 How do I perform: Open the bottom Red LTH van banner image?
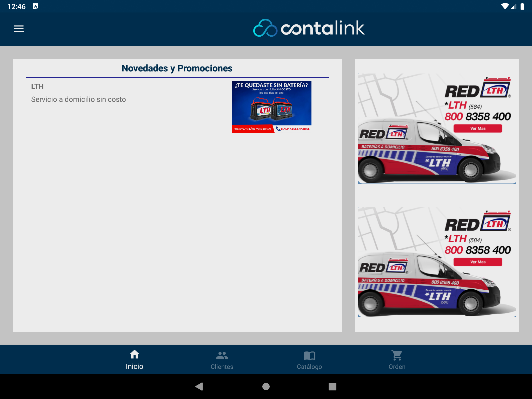[437, 262]
